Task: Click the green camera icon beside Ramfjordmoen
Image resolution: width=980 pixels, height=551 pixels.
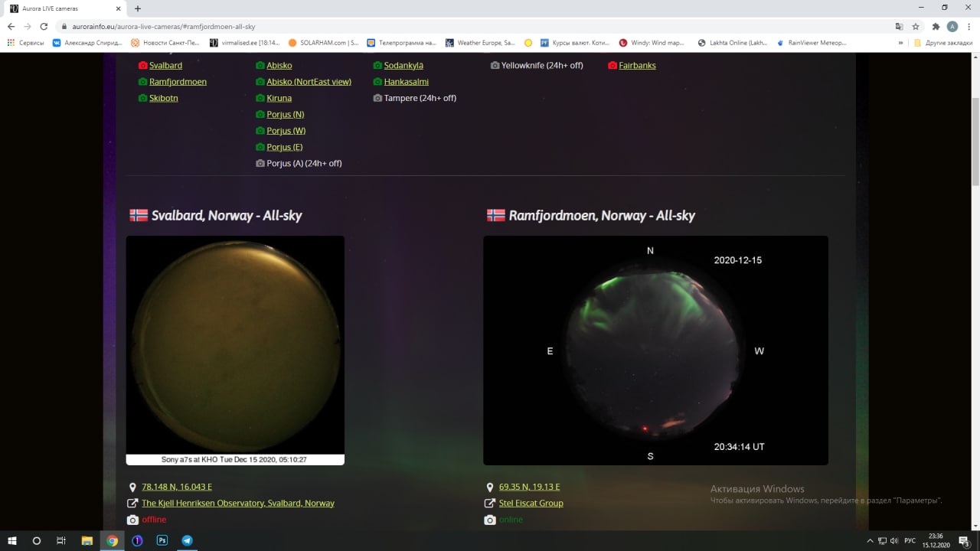Action: pos(142,82)
